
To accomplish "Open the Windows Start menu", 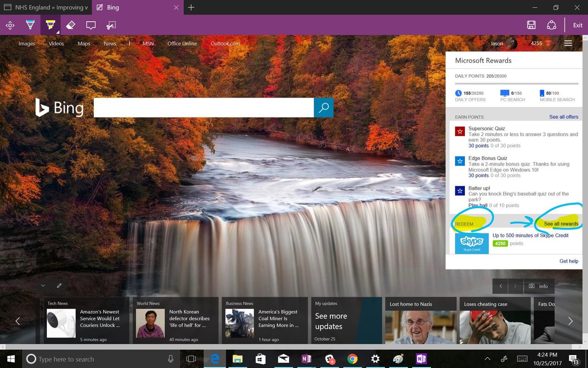I will click(x=11, y=359).
